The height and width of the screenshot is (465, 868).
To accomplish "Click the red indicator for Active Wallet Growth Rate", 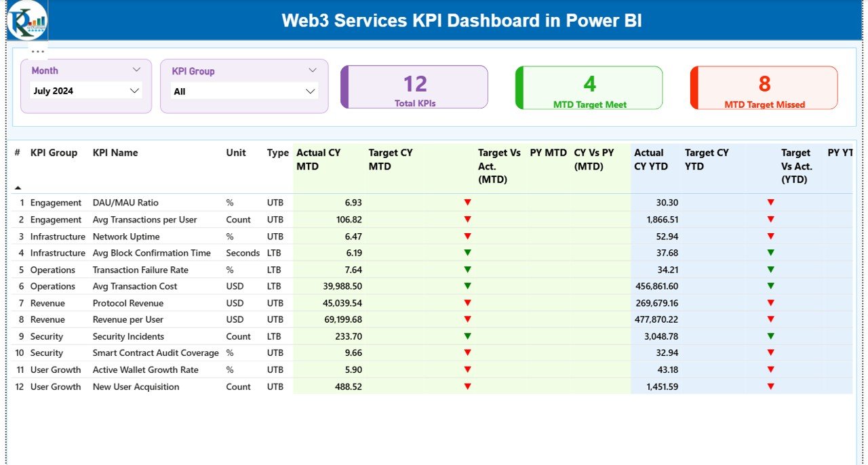I will pos(467,369).
